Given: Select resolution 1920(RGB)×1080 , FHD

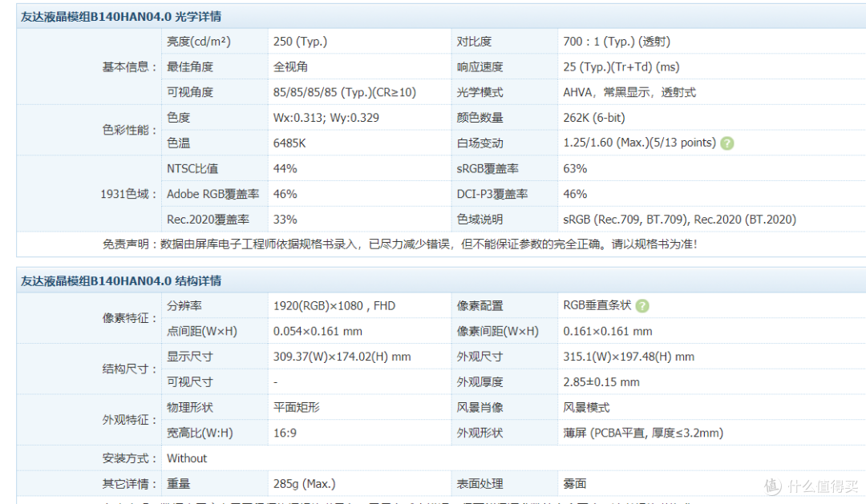Looking at the screenshot, I should pos(334,306).
